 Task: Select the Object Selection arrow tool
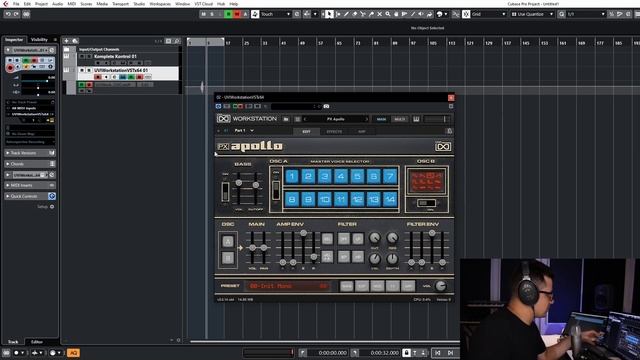(x=329, y=14)
